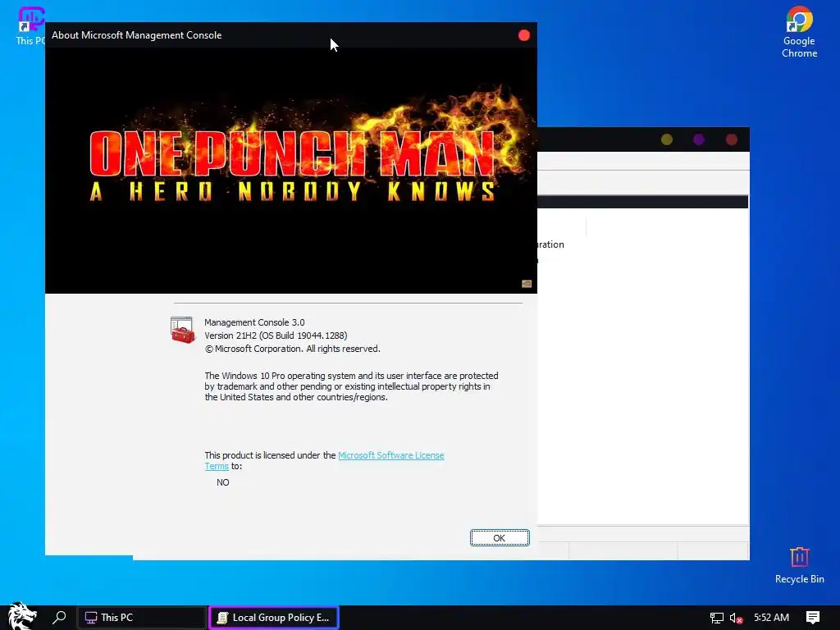Click the "Management Console 3.0" text
This screenshot has height=630, width=840.
(254, 322)
